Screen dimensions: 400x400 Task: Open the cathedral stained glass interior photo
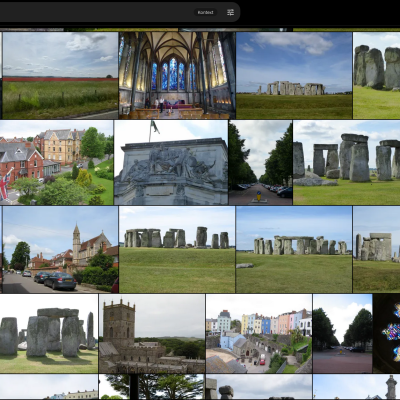click(x=177, y=76)
